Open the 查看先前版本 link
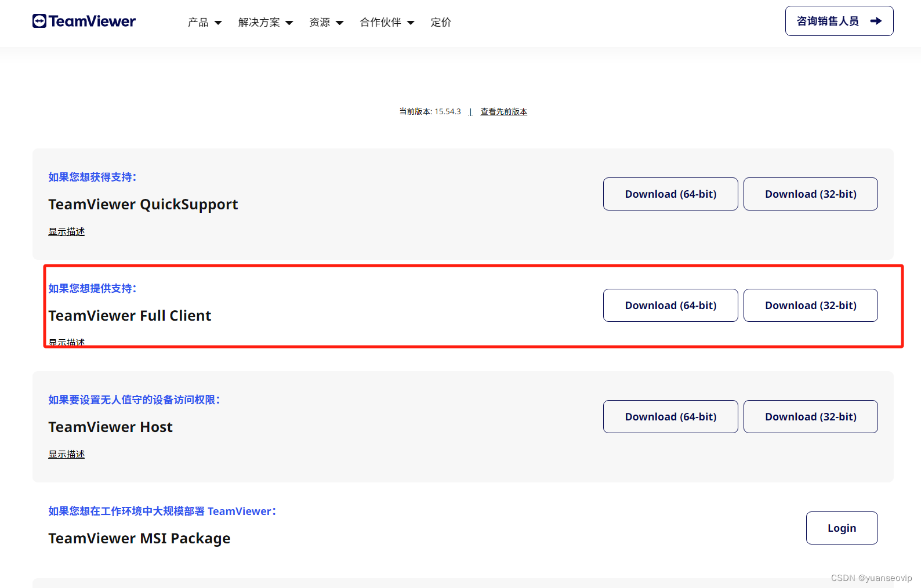The image size is (921, 588). 503,111
